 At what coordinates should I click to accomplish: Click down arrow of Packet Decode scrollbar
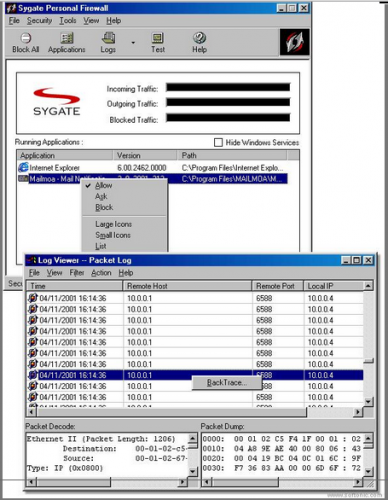[x=193, y=471]
